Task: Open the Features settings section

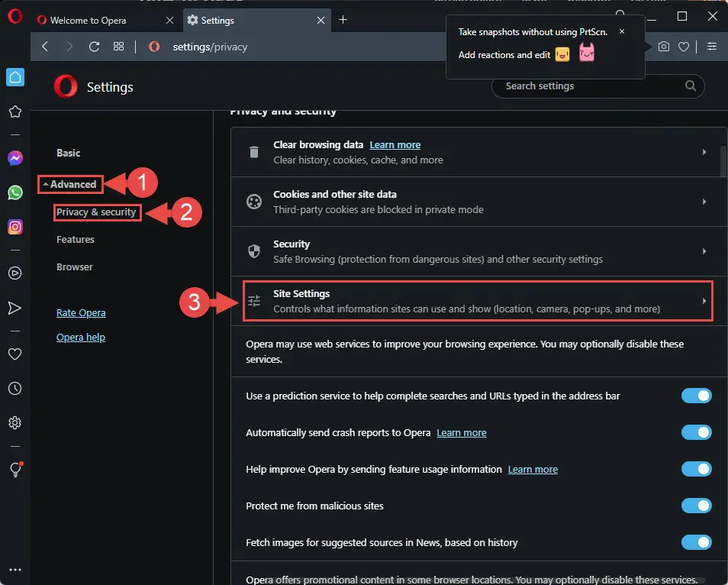Action: (76, 240)
